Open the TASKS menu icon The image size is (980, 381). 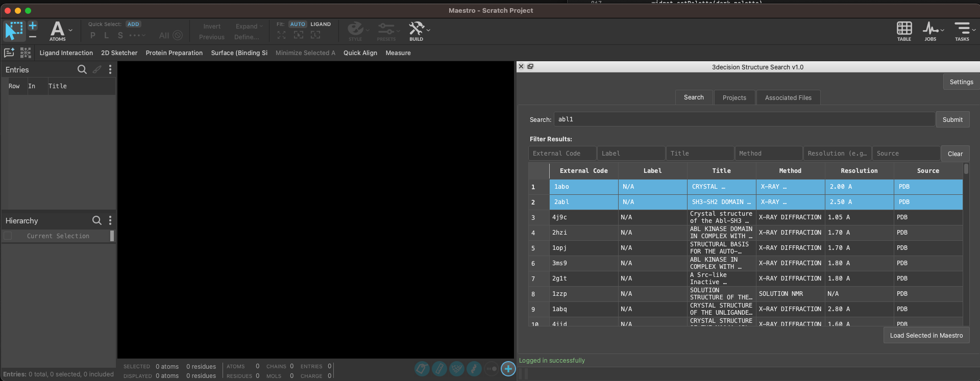962,31
